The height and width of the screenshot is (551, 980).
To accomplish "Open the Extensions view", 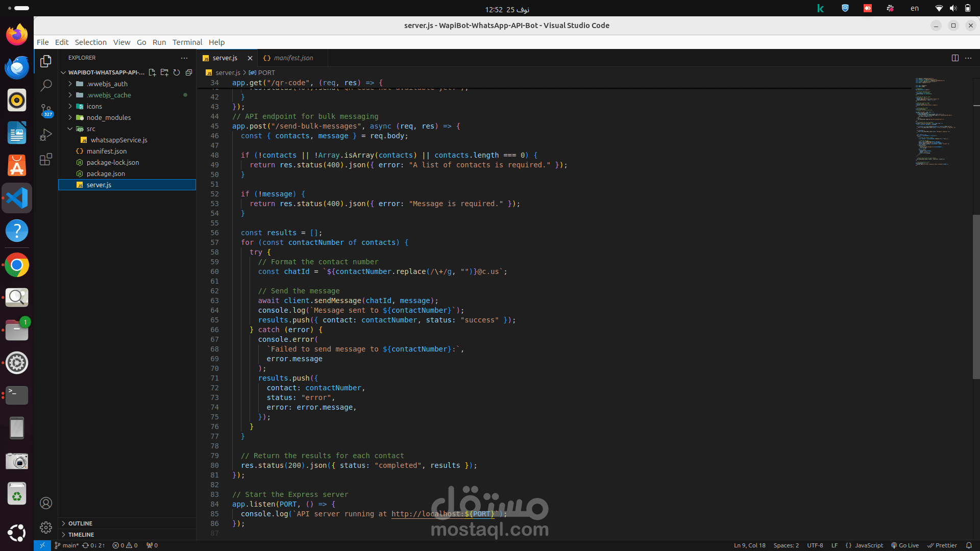I will (46, 159).
